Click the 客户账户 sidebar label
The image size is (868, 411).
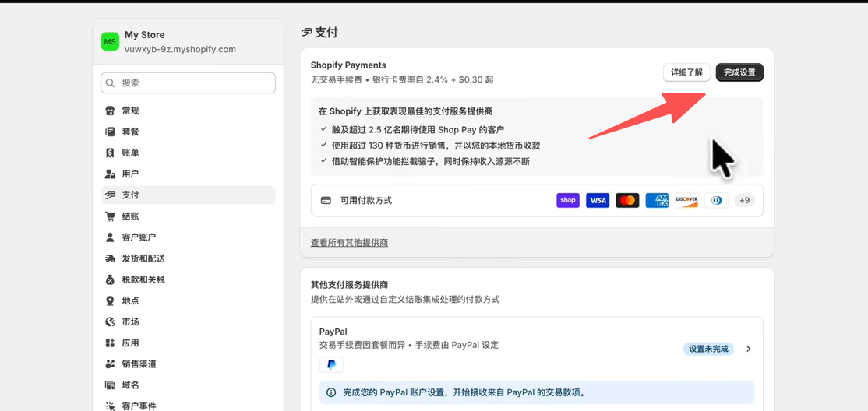[139, 237]
